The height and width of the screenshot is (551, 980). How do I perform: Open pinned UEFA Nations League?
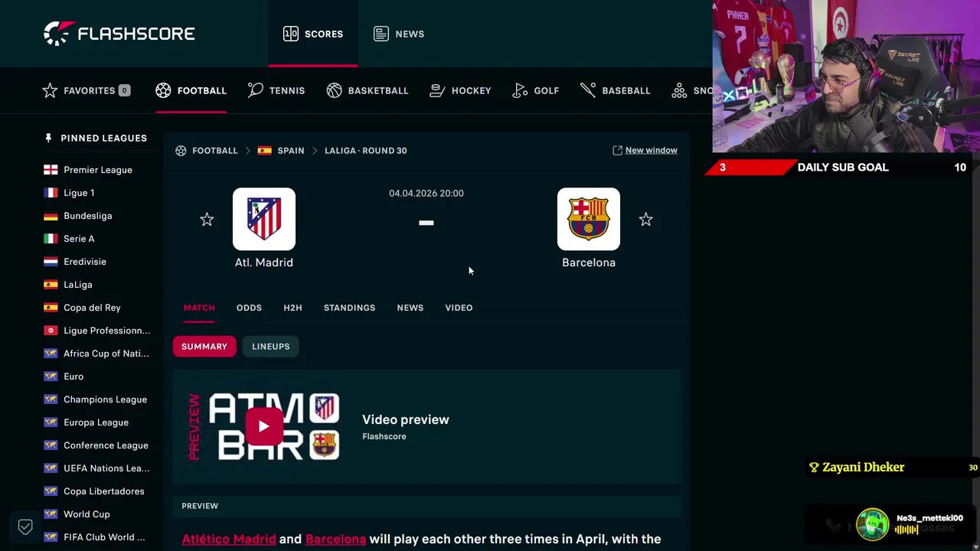(x=106, y=468)
